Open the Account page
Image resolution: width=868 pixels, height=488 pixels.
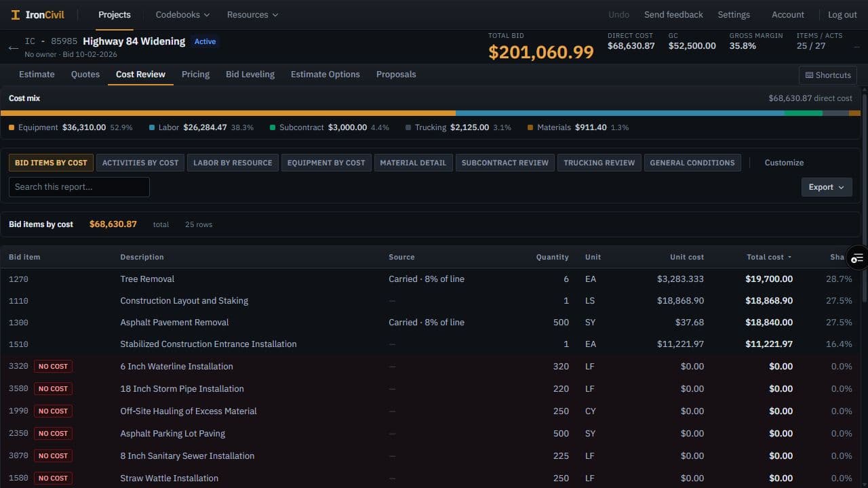point(788,14)
